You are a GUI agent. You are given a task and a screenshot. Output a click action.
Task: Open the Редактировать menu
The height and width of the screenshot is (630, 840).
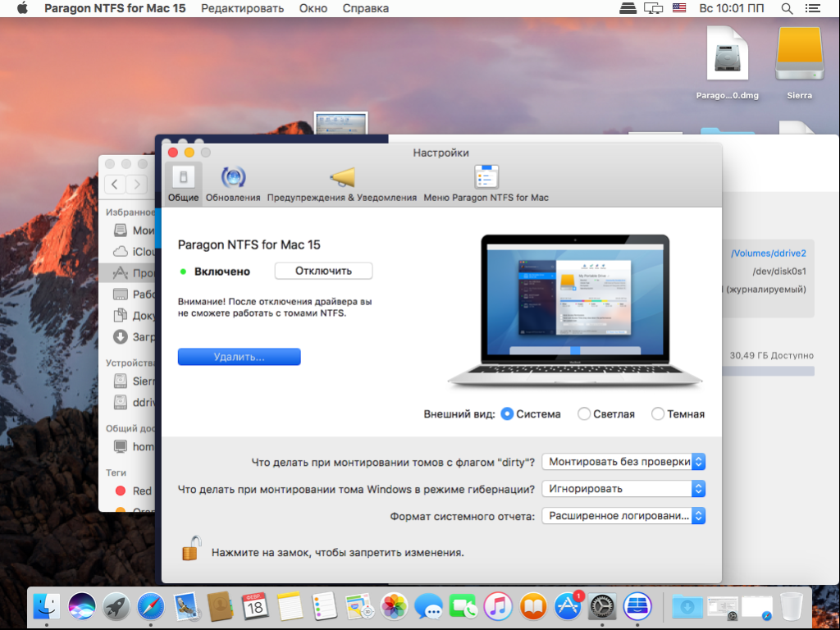[x=242, y=8]
